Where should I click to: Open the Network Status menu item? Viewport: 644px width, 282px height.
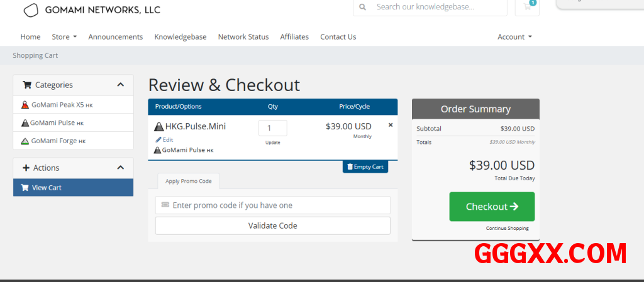coord(243,37)
